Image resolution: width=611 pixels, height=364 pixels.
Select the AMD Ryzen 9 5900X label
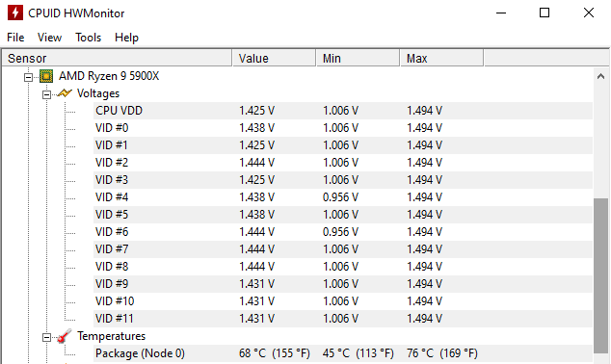(x=109, y=76)
